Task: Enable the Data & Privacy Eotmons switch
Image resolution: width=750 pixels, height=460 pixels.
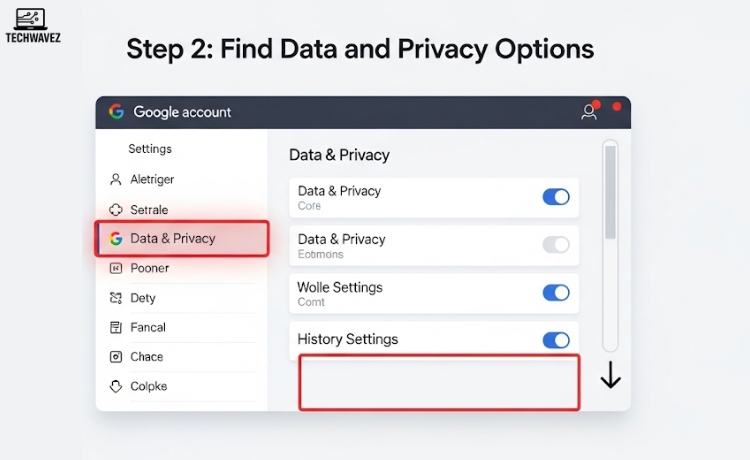Action: [556, 245]
